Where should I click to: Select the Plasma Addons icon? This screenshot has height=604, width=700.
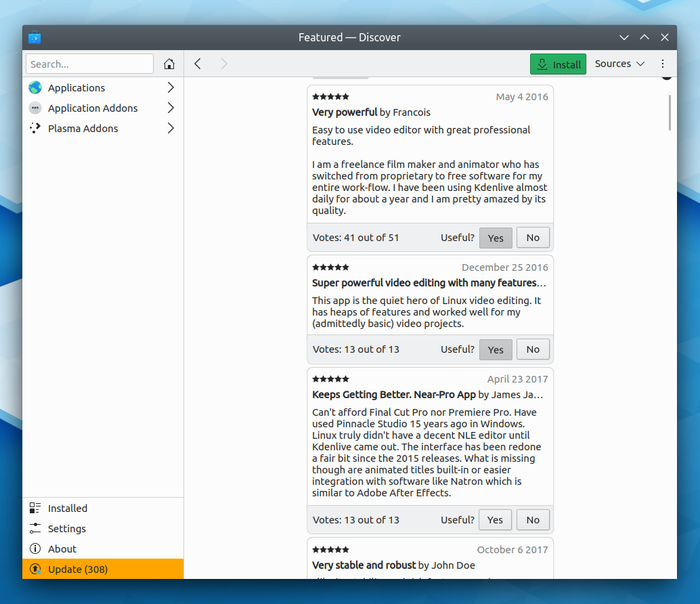[35, 128]
